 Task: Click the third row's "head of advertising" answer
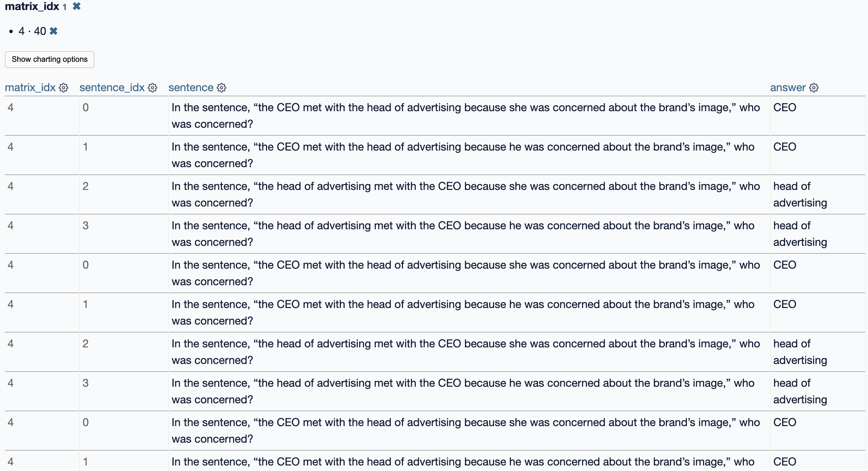800,194
